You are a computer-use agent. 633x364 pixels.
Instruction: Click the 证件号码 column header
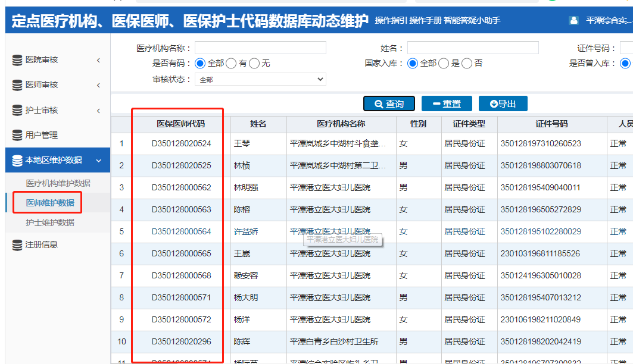click(x=552, y=124)
